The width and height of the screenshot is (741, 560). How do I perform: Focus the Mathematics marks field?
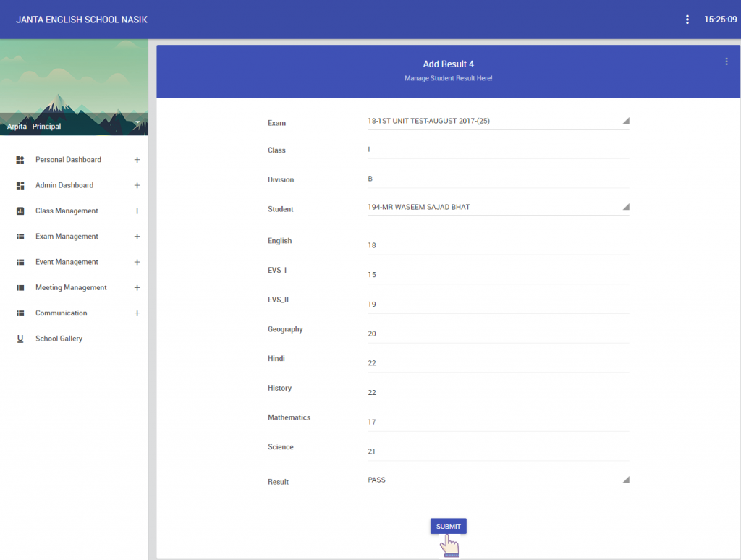pos(498,422)
